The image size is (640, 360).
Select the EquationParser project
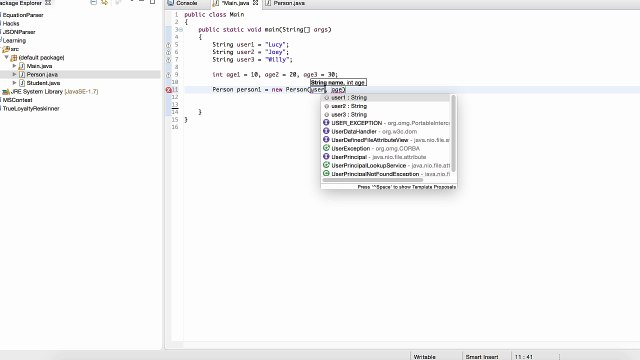pyautogui.click(x=23, y=15)
